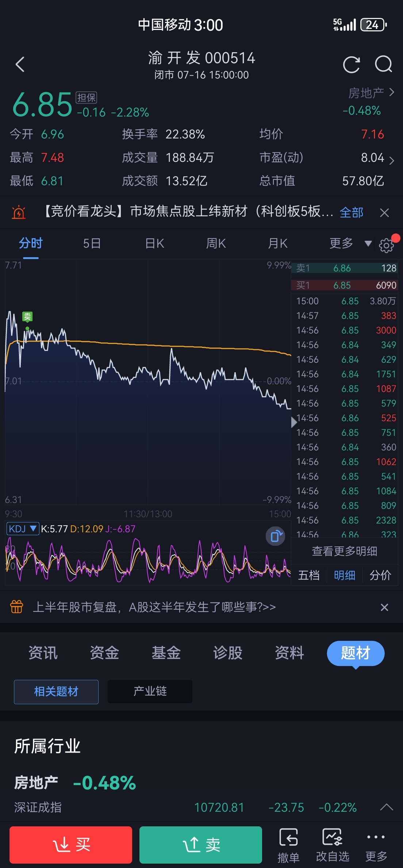Open the KDJ indicator dropdown

click(23, 529)
